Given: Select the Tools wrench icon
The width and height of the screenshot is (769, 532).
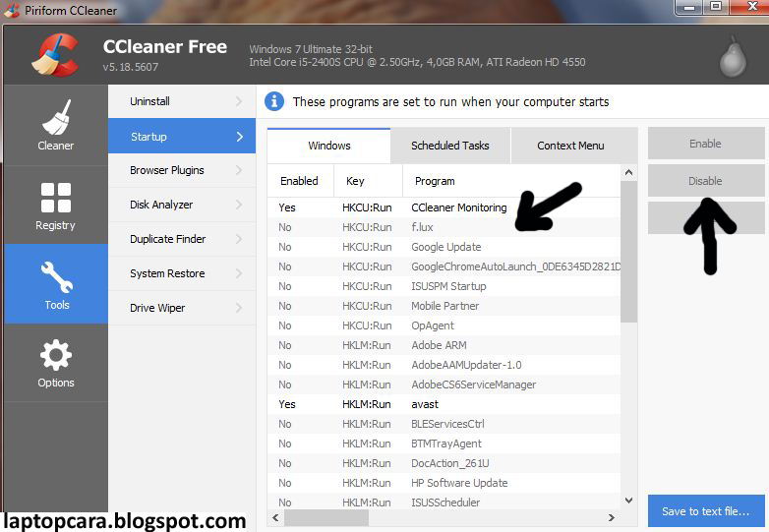Looking at the screenshot, I should [x=56, y=277].
